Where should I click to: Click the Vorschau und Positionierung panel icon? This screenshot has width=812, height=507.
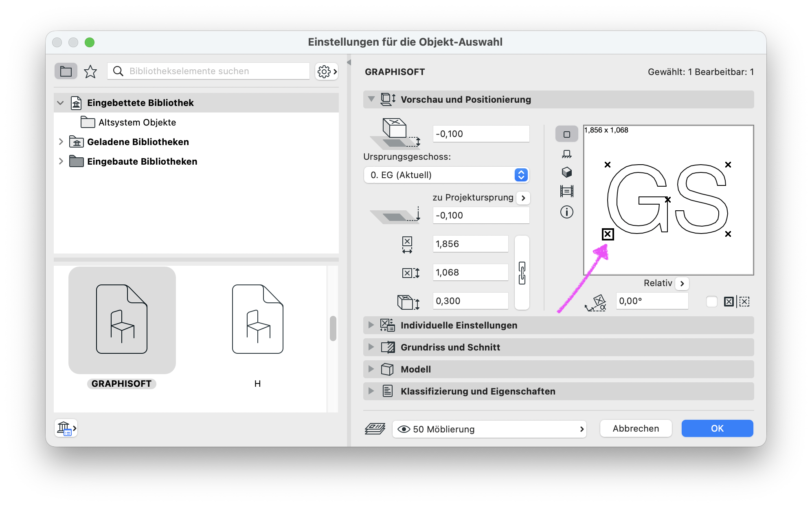pyautogui.click(x=388, y=99)
